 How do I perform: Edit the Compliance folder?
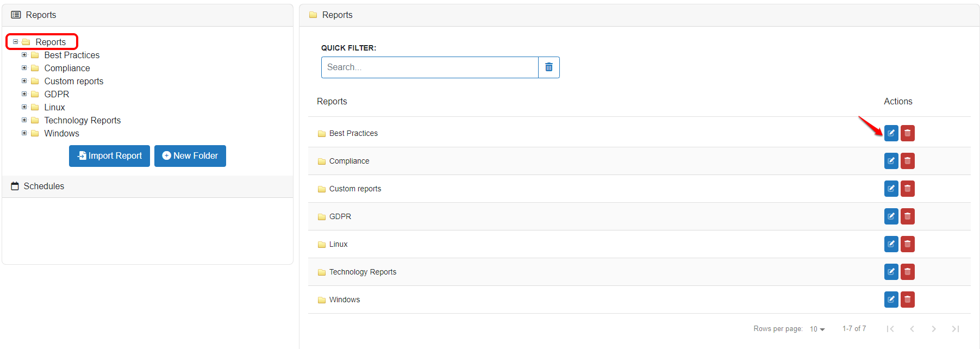tap(891, 161)
